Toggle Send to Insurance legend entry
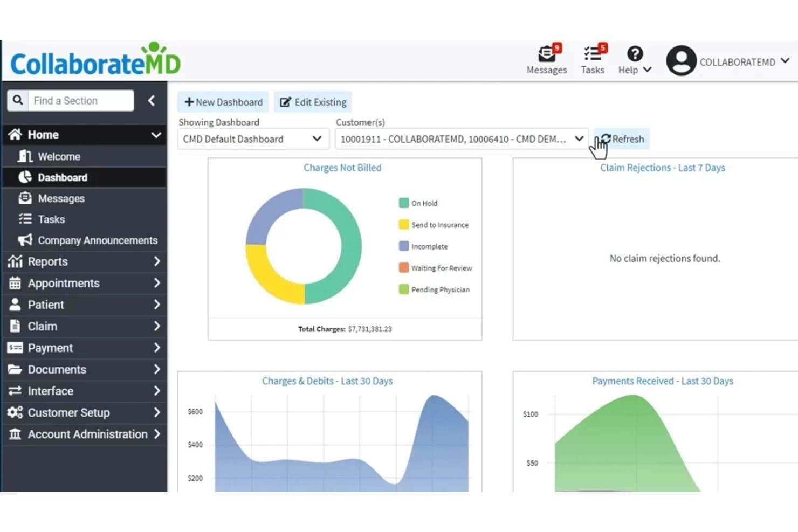The image size is (798, 532). click(x=434, y=225)
